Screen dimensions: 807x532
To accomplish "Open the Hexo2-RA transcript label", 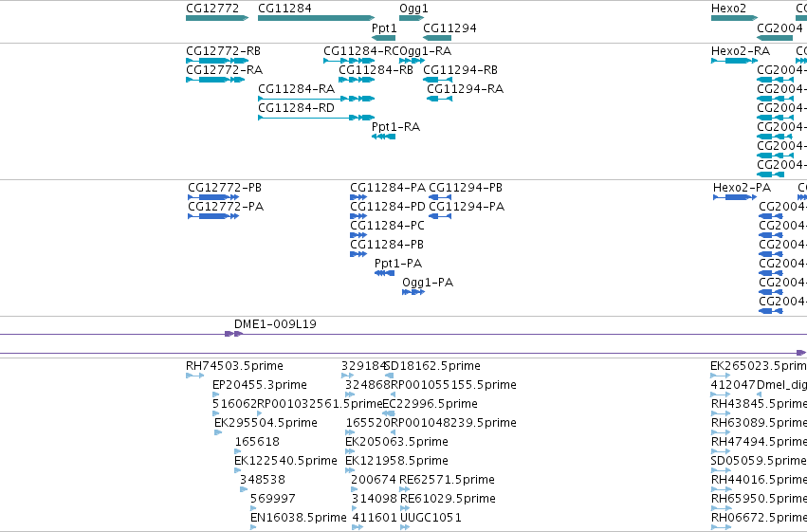I will click(740, 51).
